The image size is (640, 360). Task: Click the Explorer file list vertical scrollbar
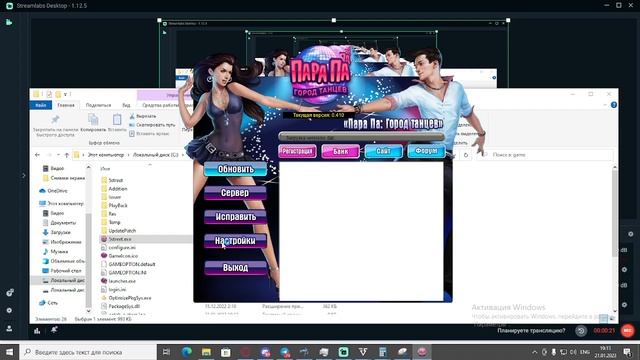tap(615, 212)
